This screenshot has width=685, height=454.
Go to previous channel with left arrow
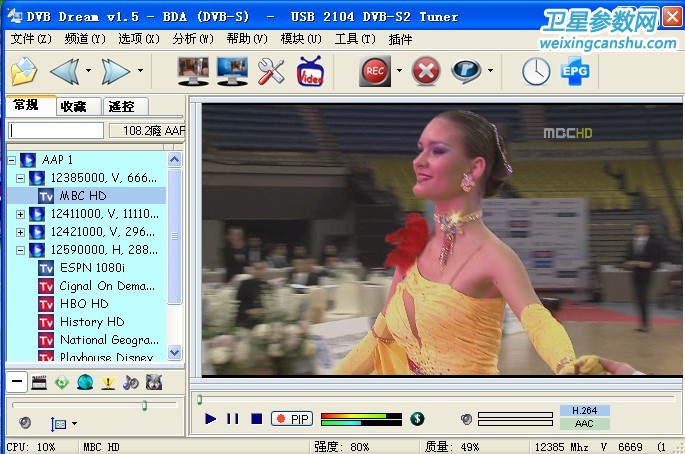click(x=65, y=71)
